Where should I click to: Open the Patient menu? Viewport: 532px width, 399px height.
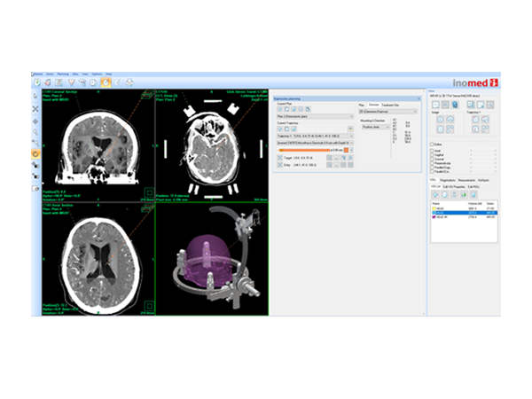tap(38, 74)
